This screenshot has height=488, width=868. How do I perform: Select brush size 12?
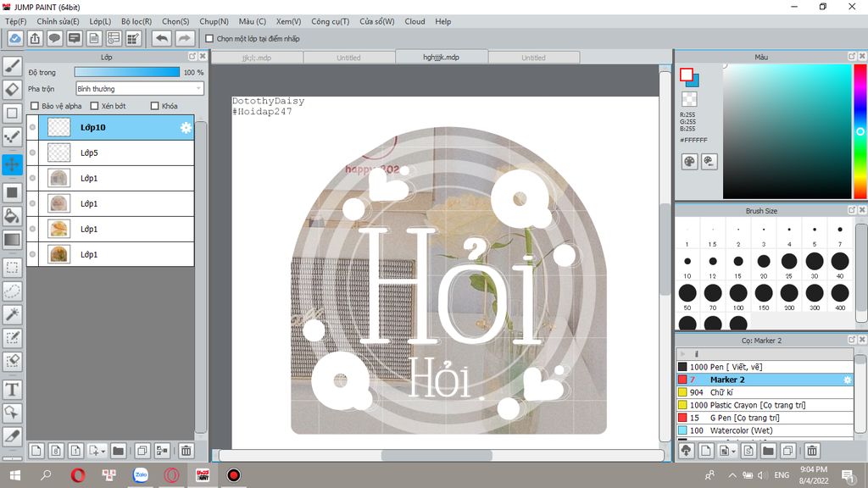tap(712, 265)
